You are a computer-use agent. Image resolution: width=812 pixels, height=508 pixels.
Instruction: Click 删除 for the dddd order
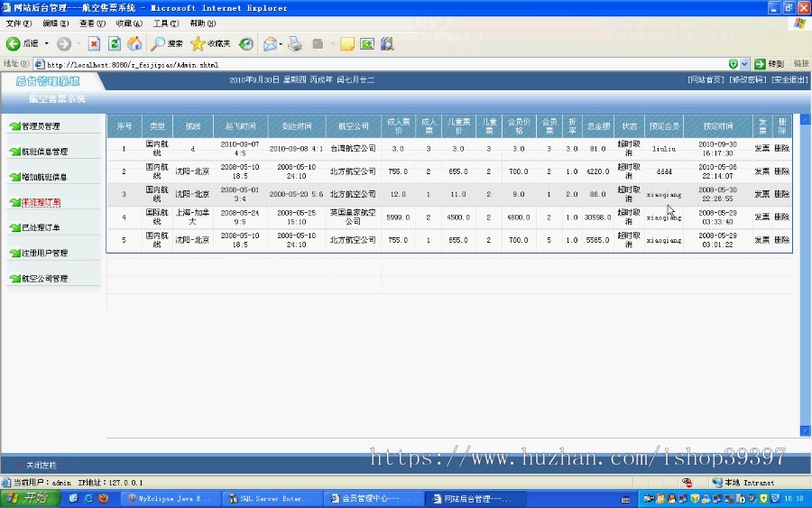(782, 171)
